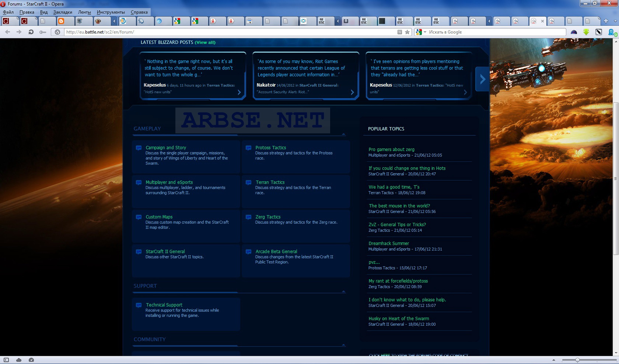Click the key password wand icon
The width and height of the screenshot is (619, 364).
tap(43, 32)
